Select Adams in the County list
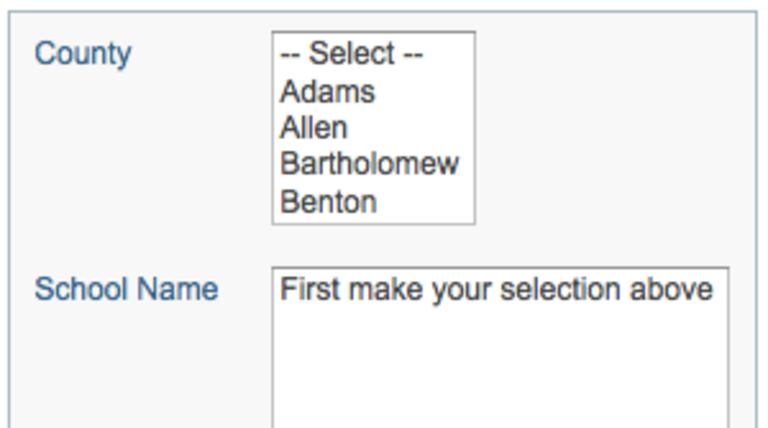The height and width of the screenshot is (428, 768). click(327, 92)
